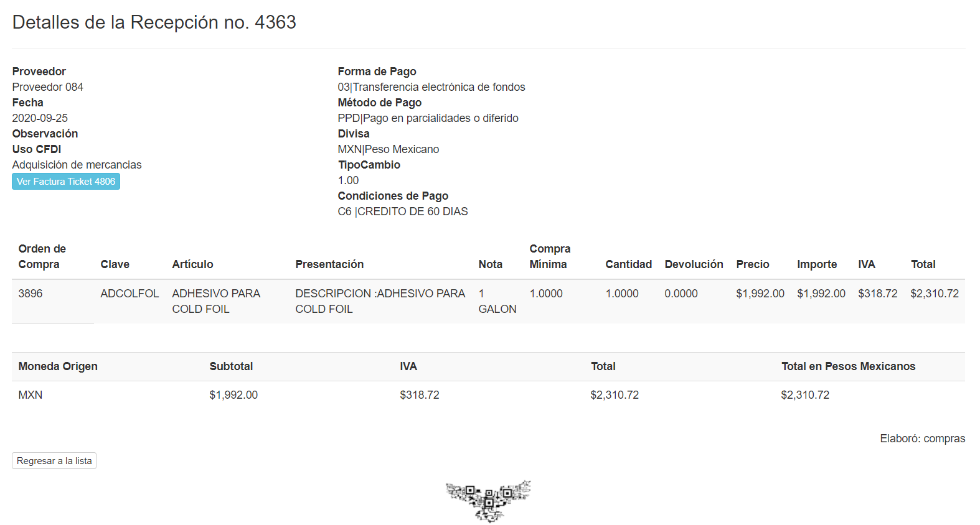
Task: Click the ADCOLFOL clave cell
Action: pyautogui.click(x=130, y=294)
